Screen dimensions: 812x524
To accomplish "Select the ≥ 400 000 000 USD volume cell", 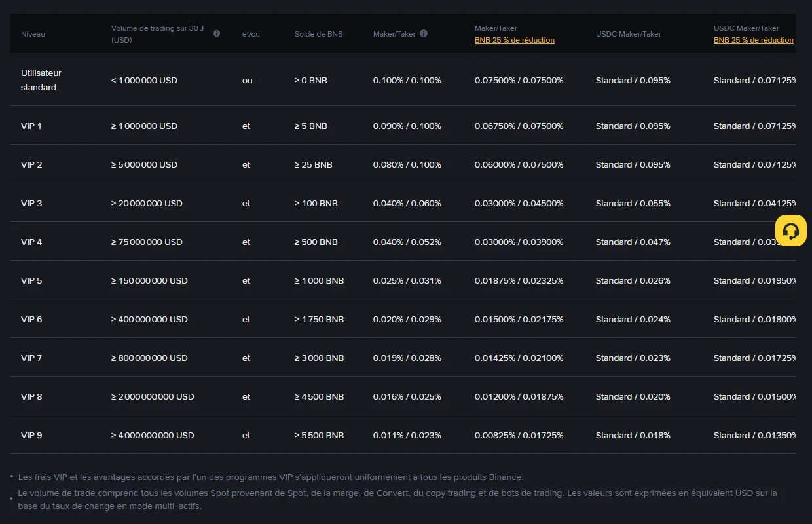I will [x=149, y=319].
